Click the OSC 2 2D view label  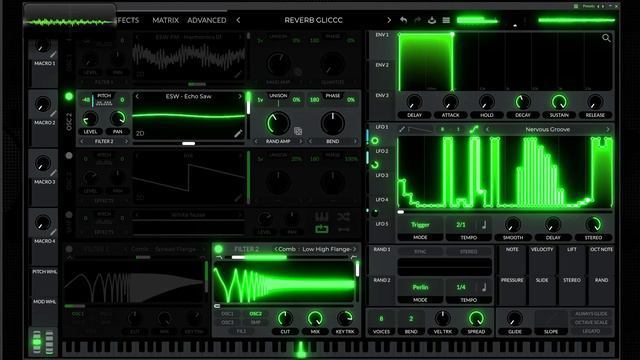point(140,133)
